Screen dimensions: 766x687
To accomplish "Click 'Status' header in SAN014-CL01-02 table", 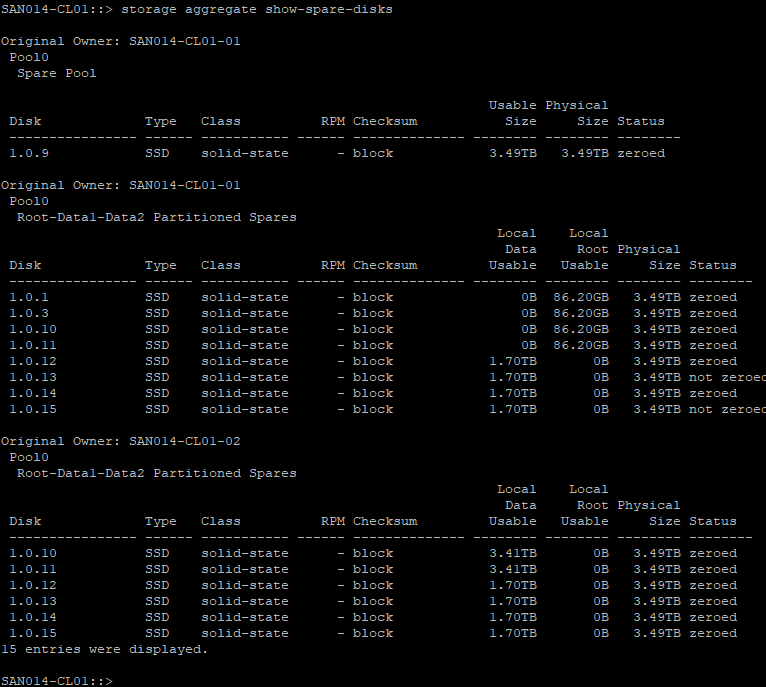I will pos(713,521).
